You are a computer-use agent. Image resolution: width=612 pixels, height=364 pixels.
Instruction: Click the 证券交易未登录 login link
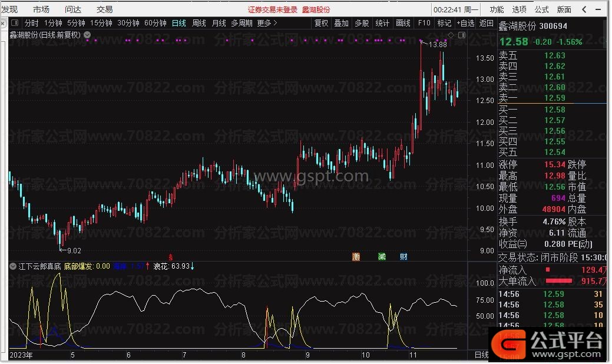point(273,10)
